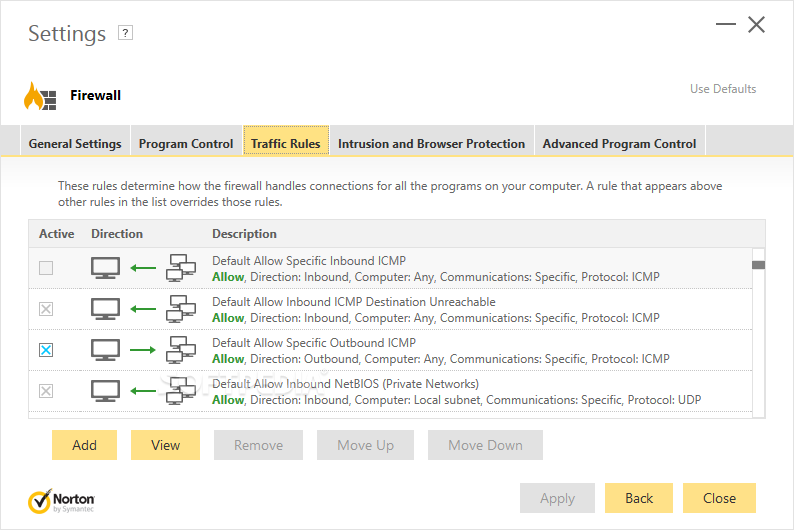
Task: Toggle Active checkbox for Default Allow Specific Inbound ICMP
Action: 46,268
